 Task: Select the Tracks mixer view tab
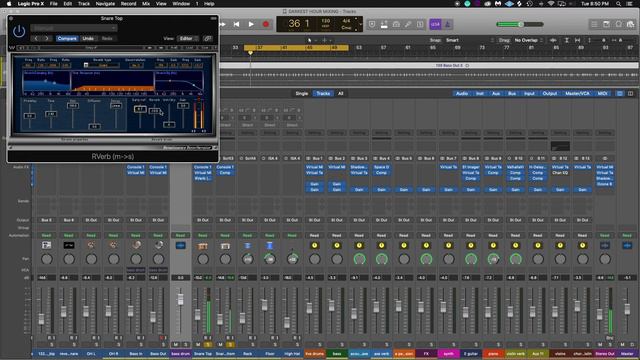[x=323, y=93]
